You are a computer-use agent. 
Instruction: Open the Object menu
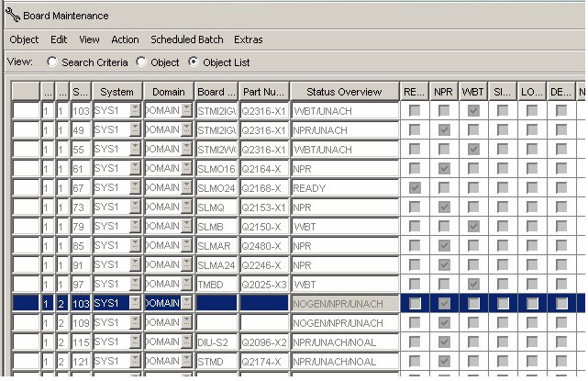25,39
